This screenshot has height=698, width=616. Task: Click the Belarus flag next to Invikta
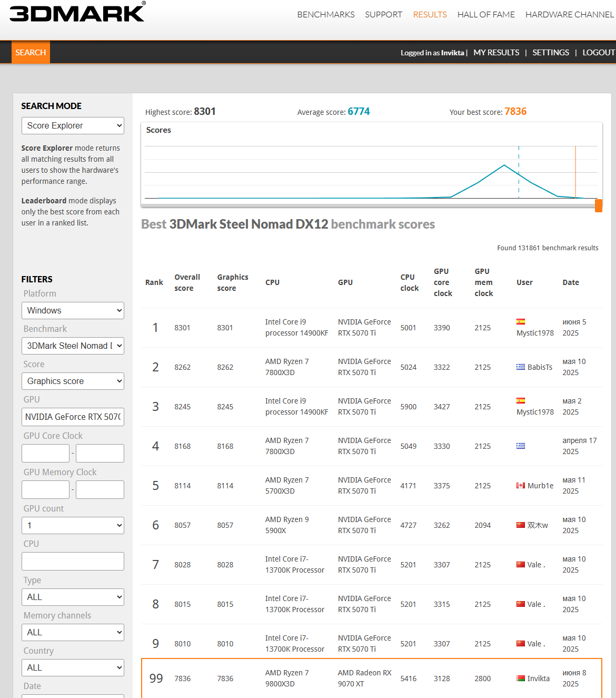click(521, 679)
